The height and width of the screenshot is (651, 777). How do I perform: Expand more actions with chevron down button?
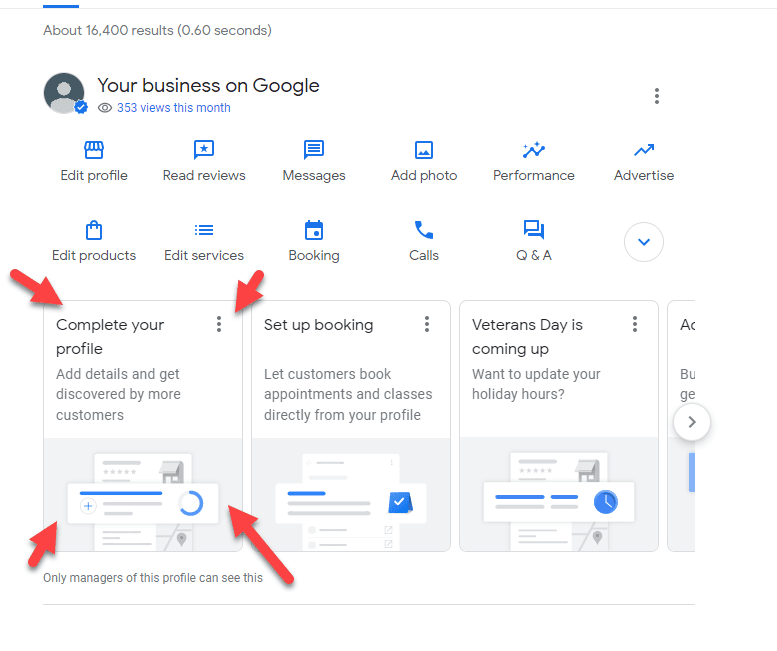coord(644,242)
